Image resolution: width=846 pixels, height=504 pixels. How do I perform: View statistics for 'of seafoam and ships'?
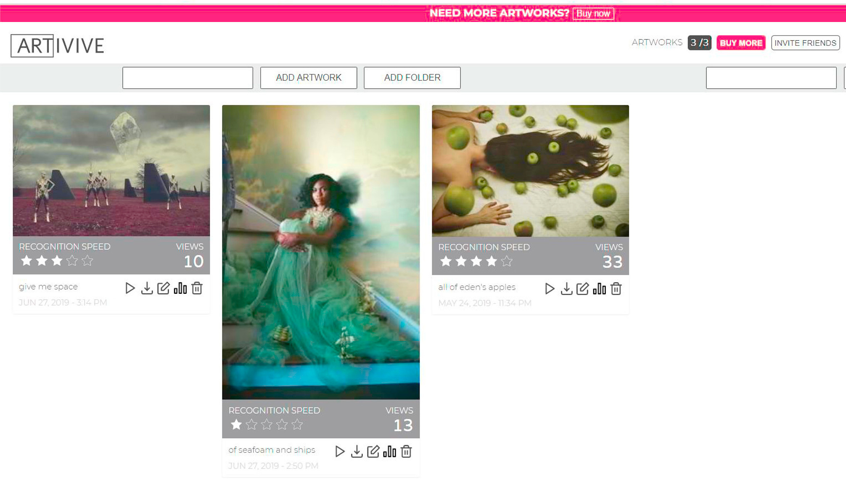pyautogui.click(x=389, y=451)
